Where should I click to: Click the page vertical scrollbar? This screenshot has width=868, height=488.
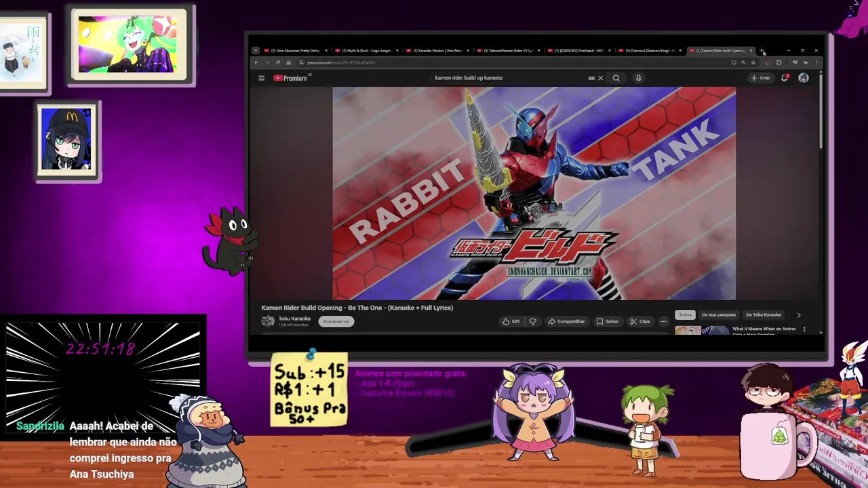pyautogui.click(x=821, y=112)
